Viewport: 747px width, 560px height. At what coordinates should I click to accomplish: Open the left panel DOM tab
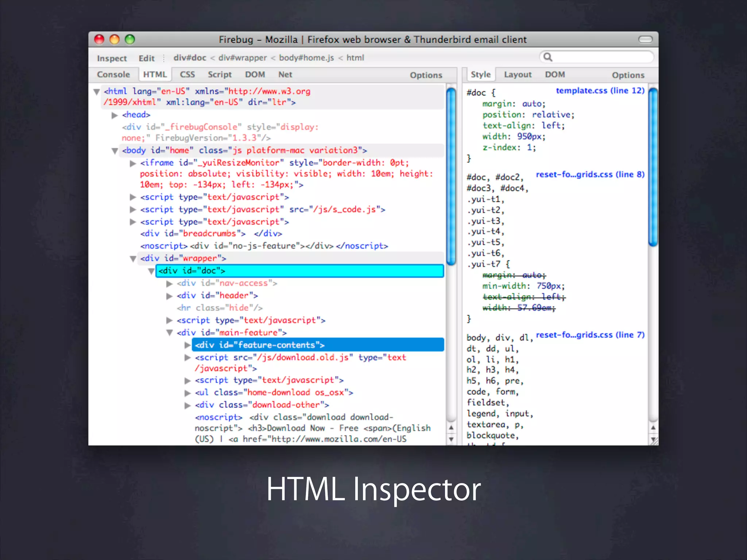pos(255,74)
